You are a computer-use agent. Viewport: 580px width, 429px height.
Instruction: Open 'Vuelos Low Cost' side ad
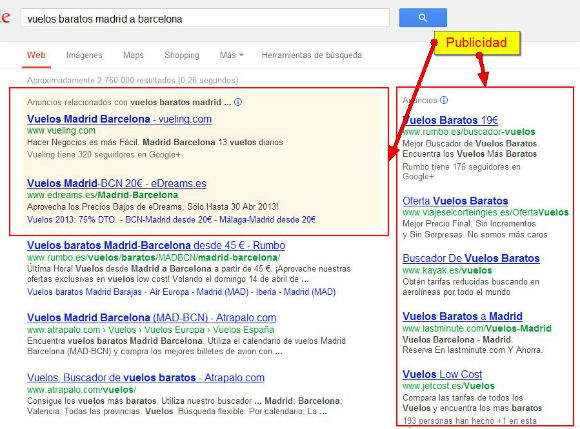pos(442,374)
